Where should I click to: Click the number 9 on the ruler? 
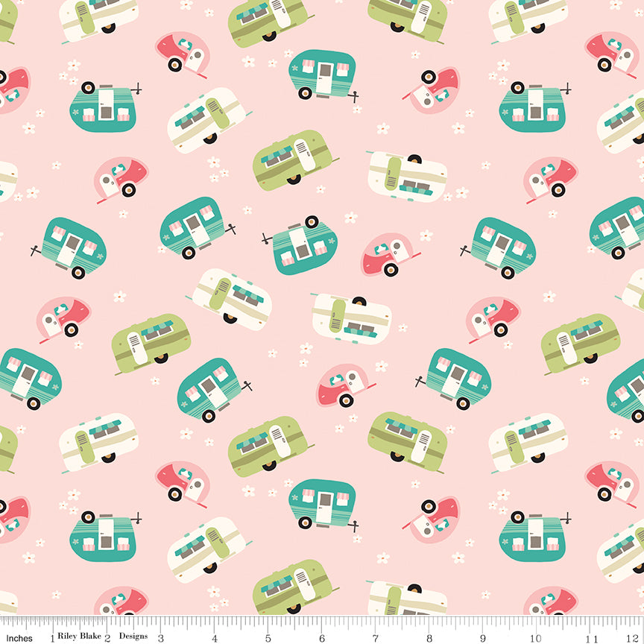pyautogui.click(x=483, y=637)
